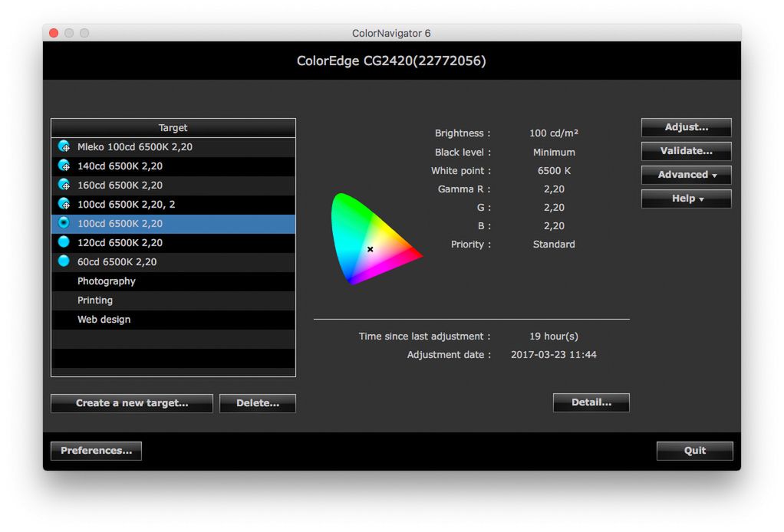Select the Printing target
The image size is (784, 532).
tap(173, 300)
